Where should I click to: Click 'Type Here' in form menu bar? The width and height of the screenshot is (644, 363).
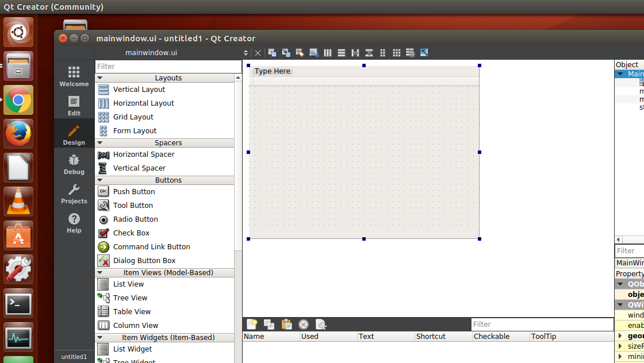(273, 71)
